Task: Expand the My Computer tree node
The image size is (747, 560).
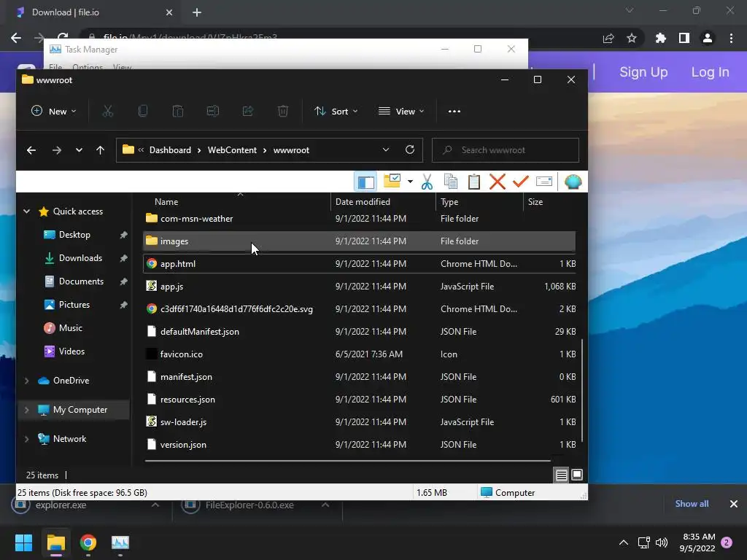Action: [27, 410]
